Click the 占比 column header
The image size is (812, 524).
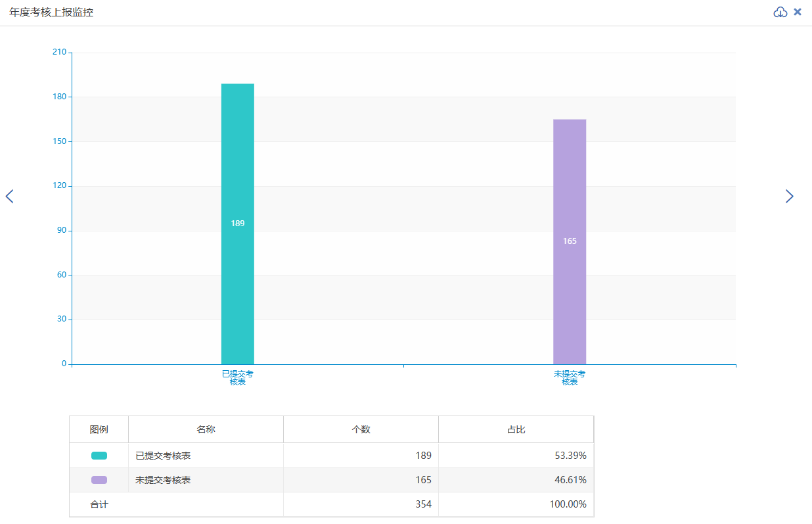(516, 429)
